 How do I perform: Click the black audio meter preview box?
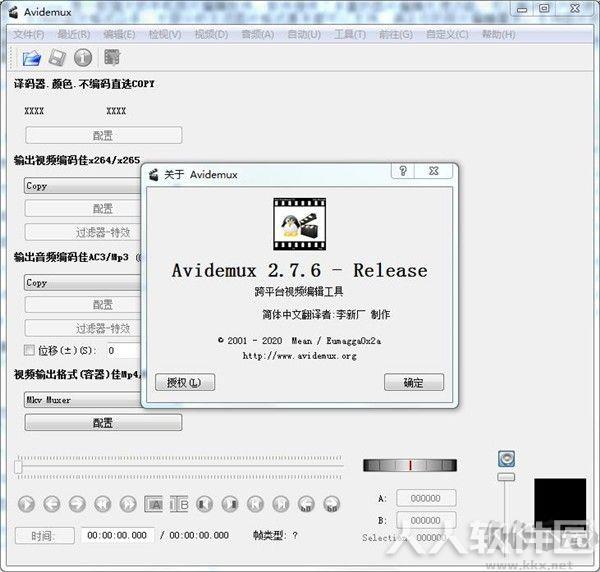click(560, 504)
